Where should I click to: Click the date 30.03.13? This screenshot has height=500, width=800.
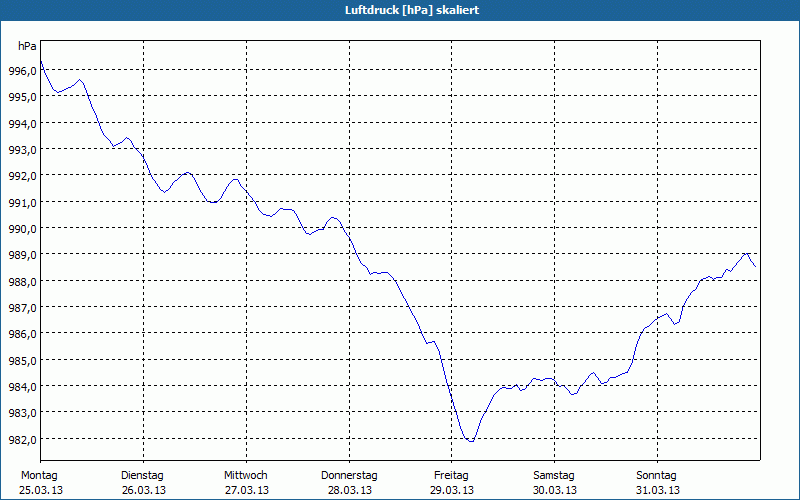pyautogui.click(x=555, y=490)
